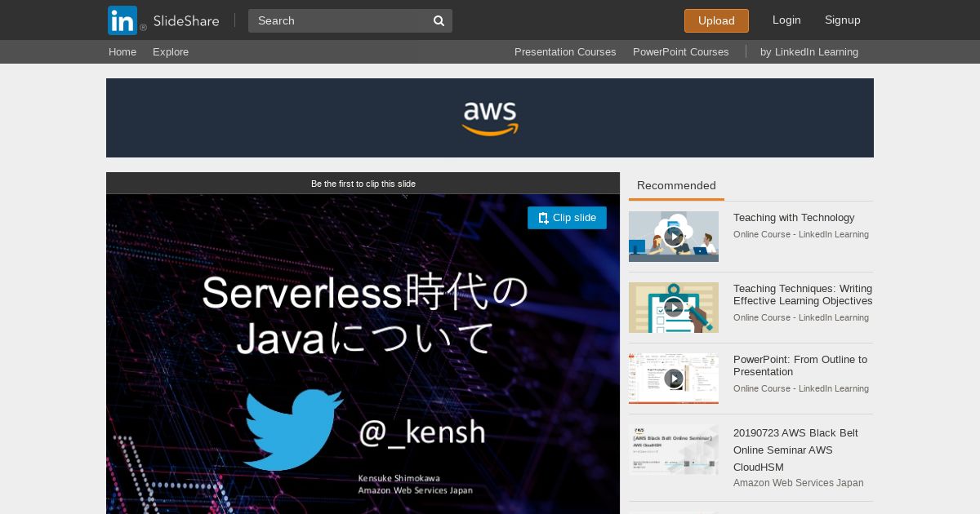Click the orange Upload button

[716, 20]
